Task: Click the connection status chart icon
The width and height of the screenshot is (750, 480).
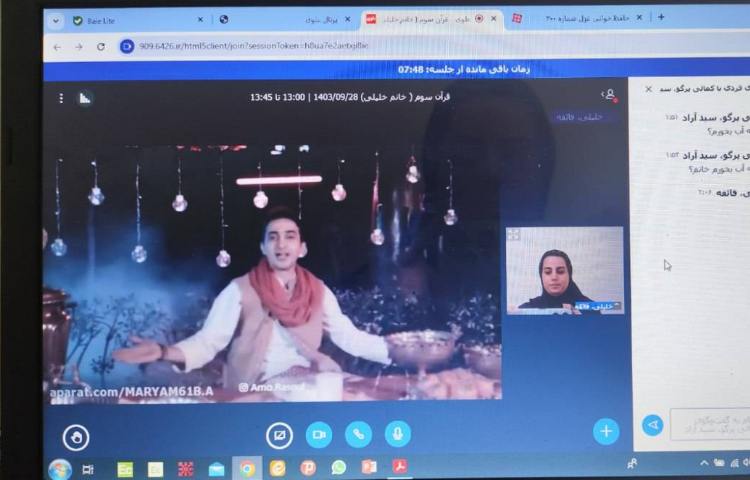Action: click(x=85, y=98)
